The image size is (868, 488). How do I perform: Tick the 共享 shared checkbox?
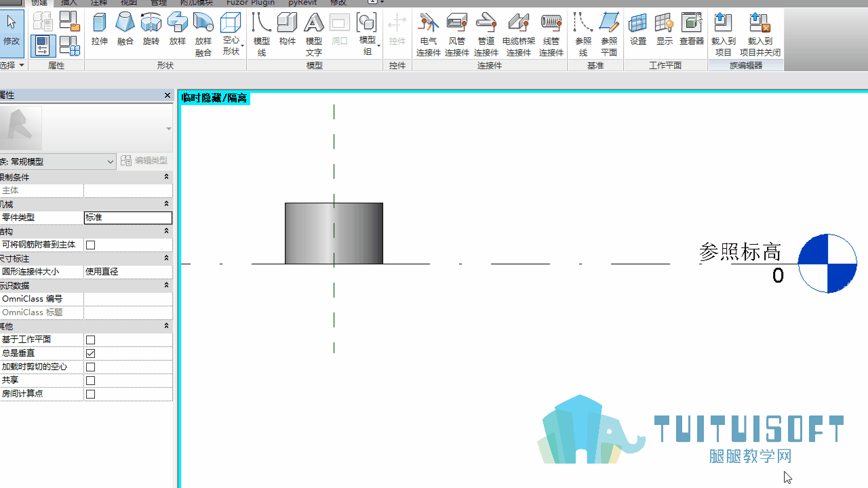coord(90,380)
